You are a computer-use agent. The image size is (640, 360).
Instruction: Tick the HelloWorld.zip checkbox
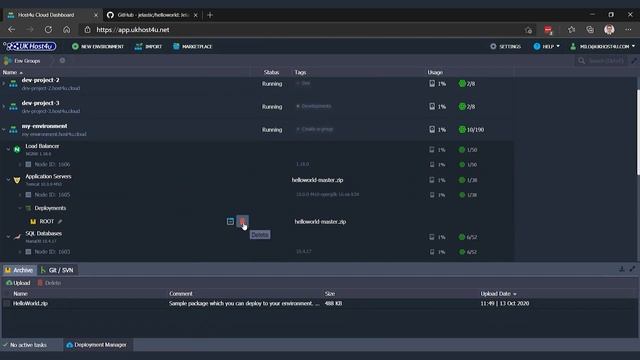click(7, 303)
